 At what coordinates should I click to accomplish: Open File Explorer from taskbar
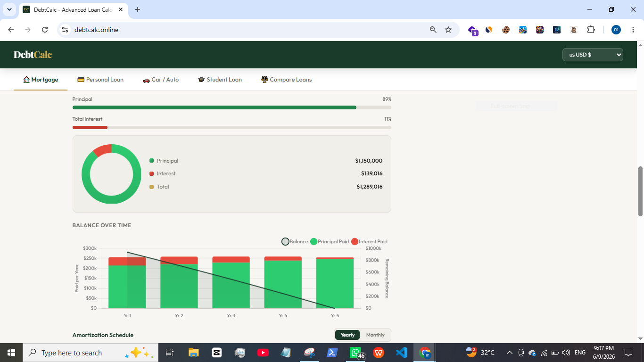(x=194, y=353)
